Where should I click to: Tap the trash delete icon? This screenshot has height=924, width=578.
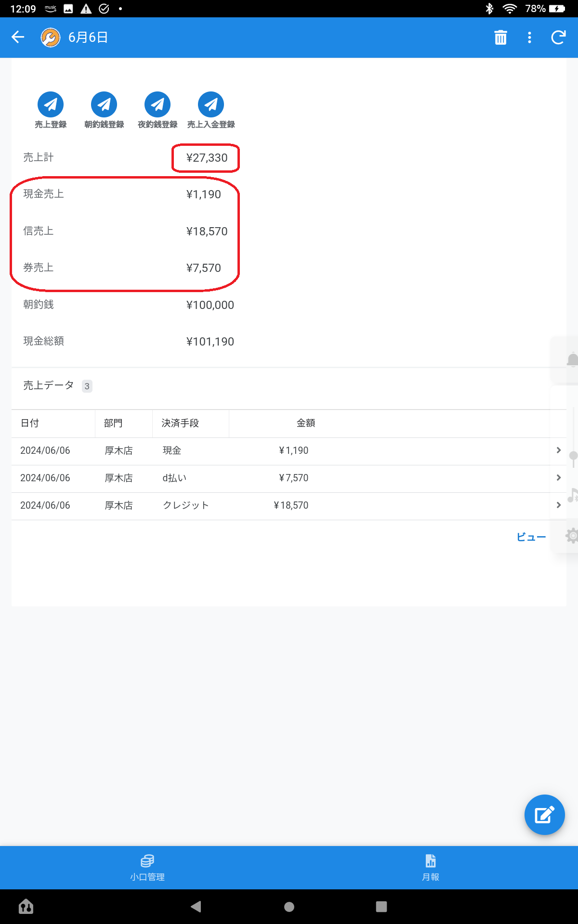tap(500, 38)
